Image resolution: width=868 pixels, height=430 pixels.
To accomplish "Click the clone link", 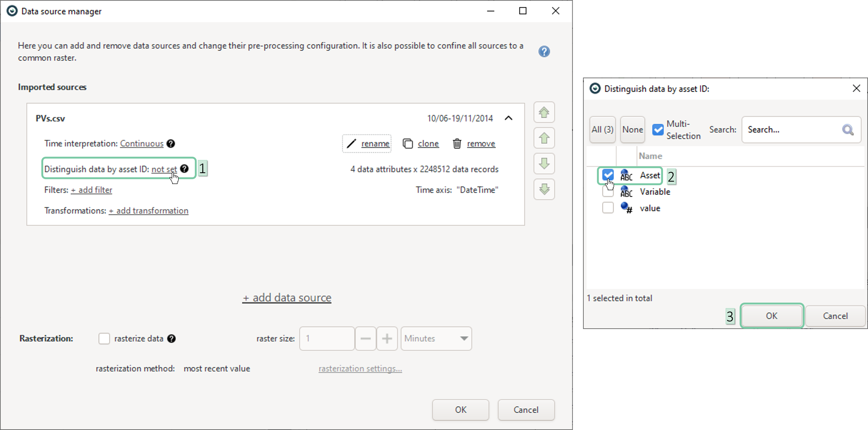I will (x=428, y=144).
